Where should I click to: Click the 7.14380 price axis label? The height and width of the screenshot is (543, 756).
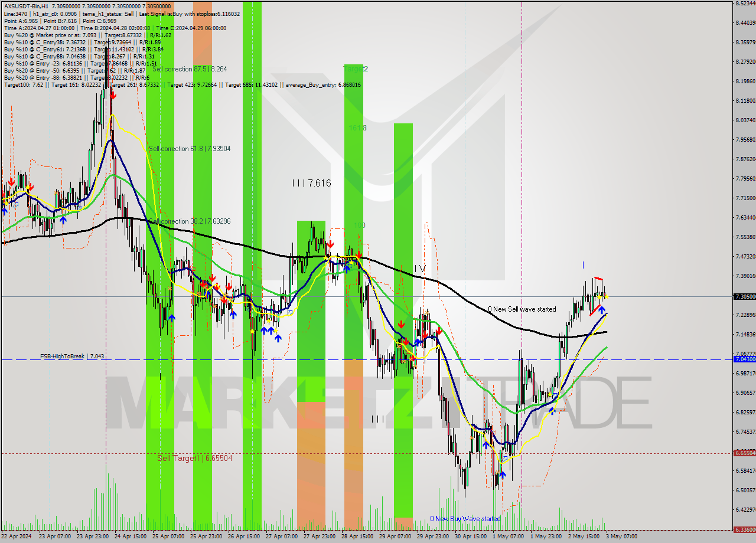(745, 334)
